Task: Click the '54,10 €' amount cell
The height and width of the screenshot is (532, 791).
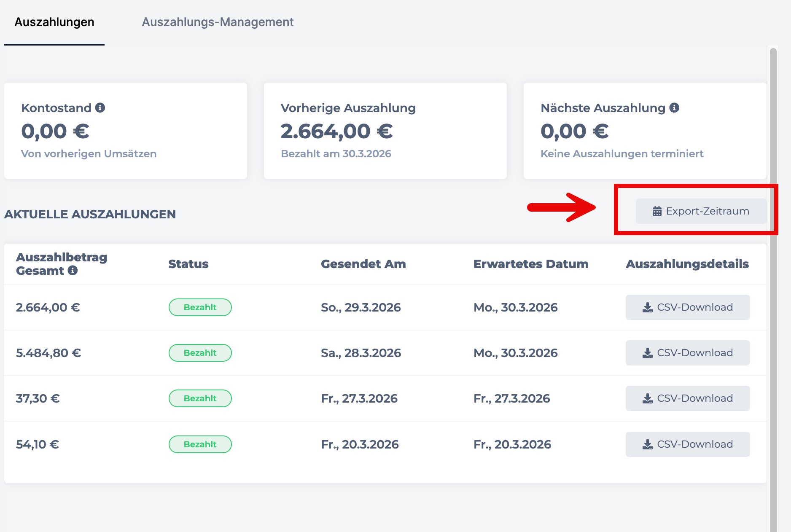Action: (x=38, y=444)
